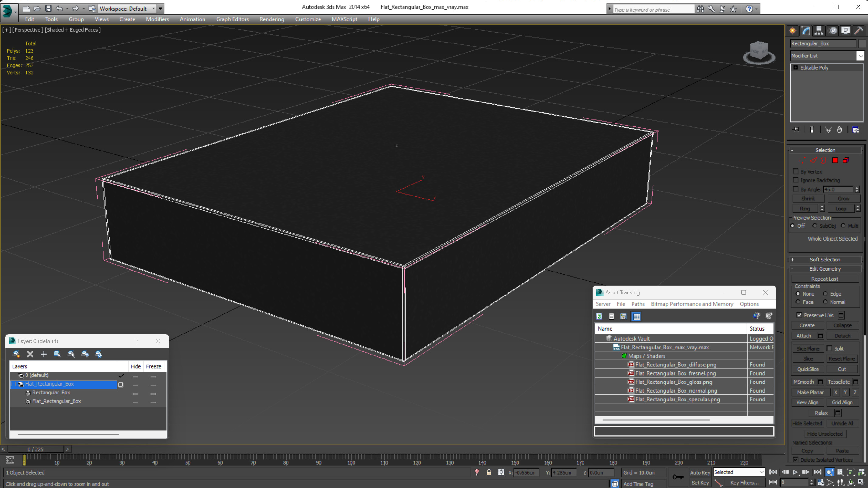Toggle the Selection Lock icon
Screen dimensions: 868x488
[489, 472]
